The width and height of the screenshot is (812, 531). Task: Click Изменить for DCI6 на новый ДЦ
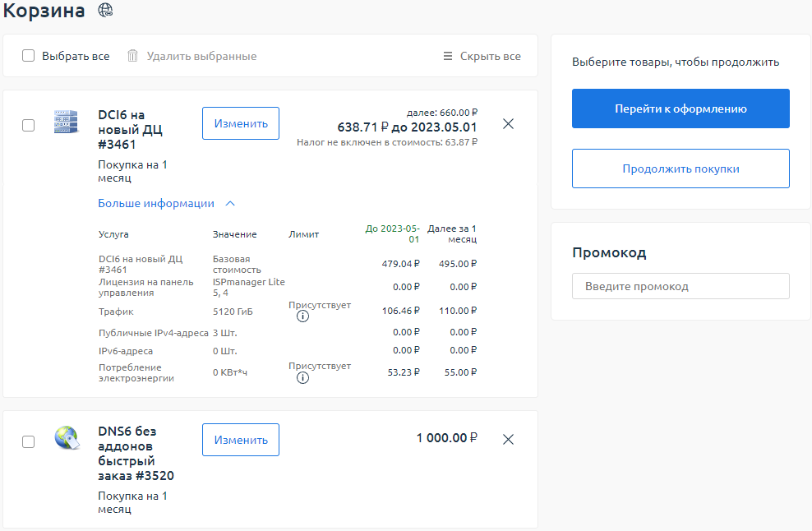click(241, 123)
